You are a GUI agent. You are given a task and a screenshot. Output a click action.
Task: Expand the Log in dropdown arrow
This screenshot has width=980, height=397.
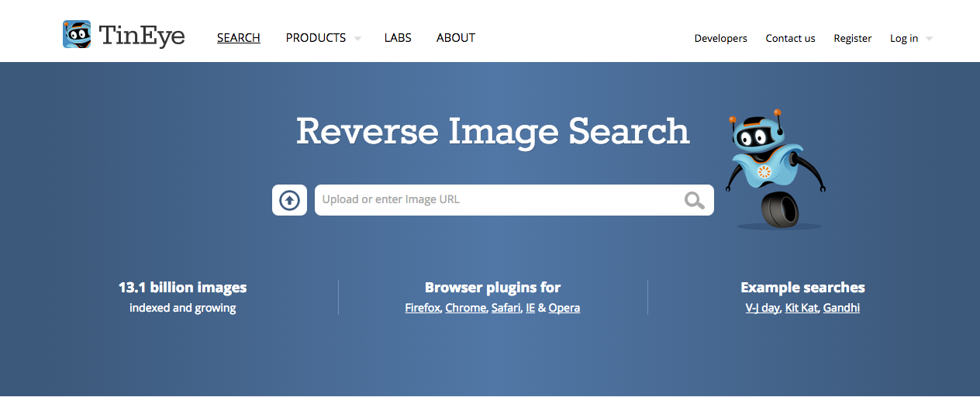[929, 39]
